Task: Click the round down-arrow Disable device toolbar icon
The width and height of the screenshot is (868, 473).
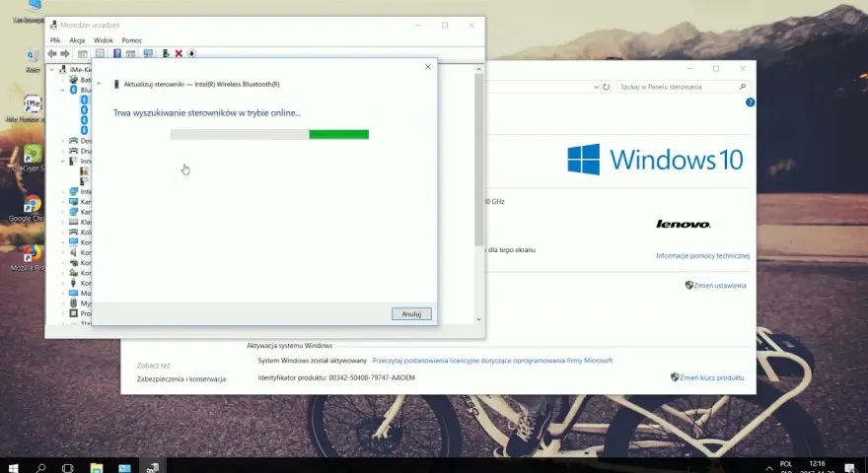Action: pyautogui.click(x=191, y=53)
